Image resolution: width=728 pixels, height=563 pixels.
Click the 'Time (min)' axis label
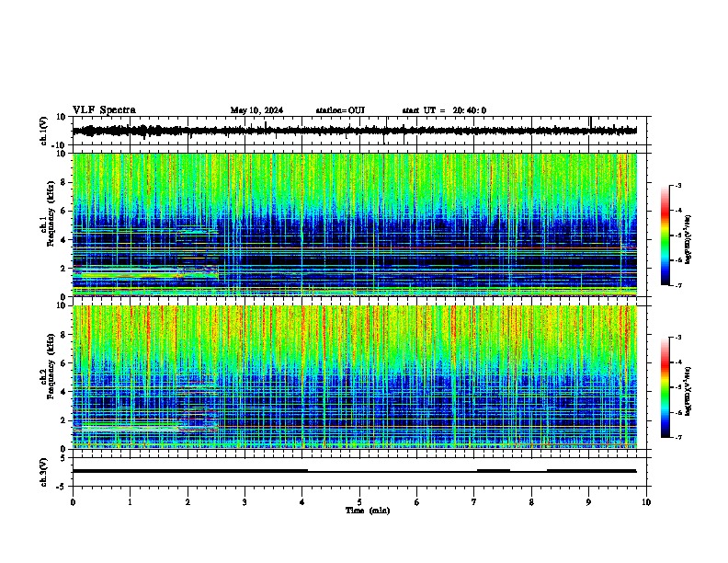point(368,511)
